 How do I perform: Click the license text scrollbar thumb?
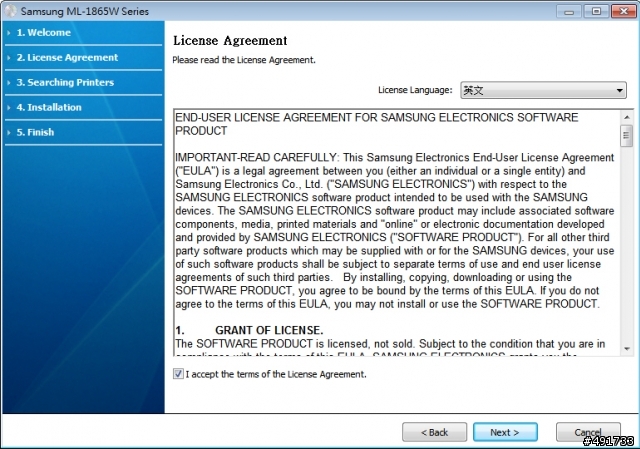pyautogui.click(x=627, y=136)
